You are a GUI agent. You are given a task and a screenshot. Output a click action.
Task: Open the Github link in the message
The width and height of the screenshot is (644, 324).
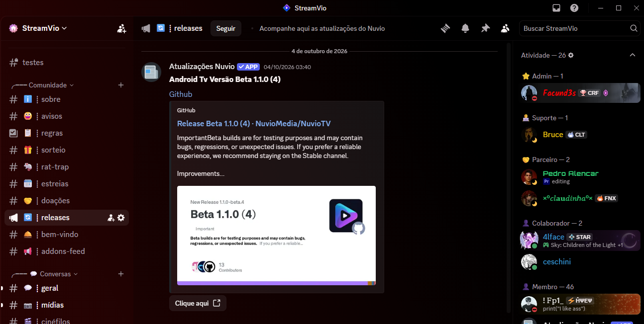coord(181,94)
